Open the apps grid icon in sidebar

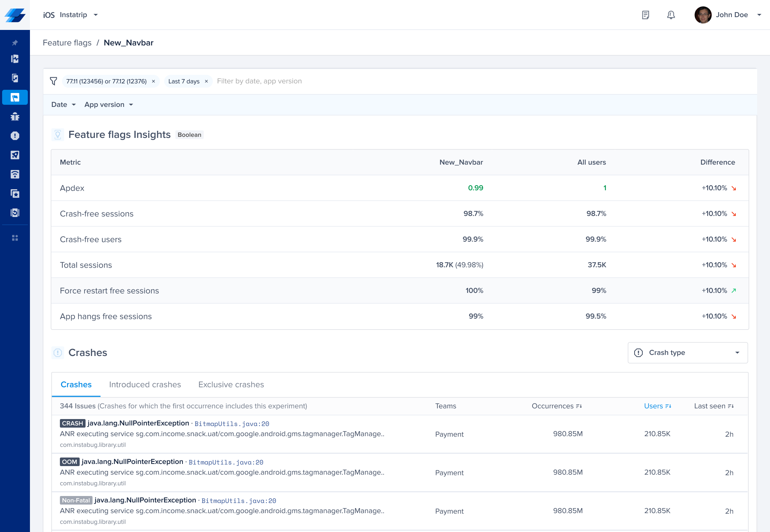coord(15,238)
